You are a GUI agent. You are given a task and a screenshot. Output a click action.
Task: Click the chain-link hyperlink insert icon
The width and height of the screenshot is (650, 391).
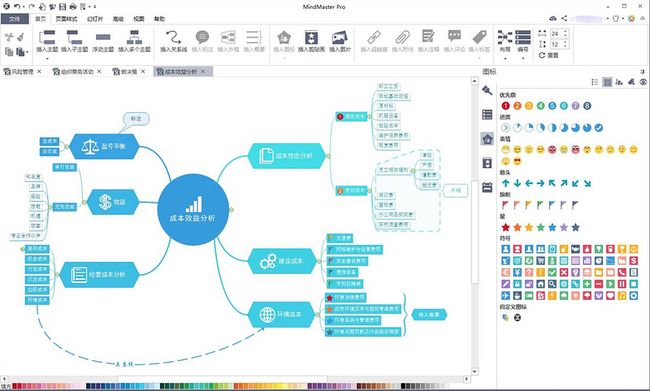pyautogui.click(x=374, y=37)
